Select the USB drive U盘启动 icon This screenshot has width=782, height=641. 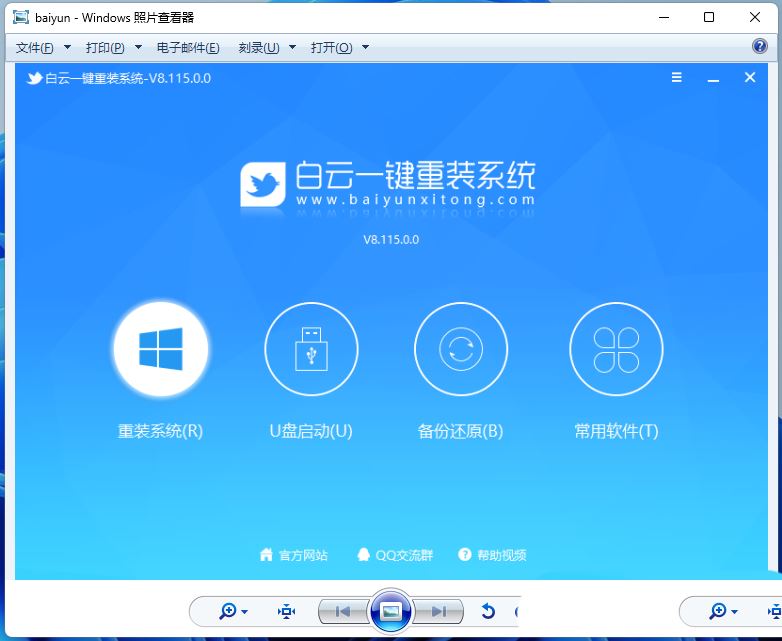[x=311, y=349]
